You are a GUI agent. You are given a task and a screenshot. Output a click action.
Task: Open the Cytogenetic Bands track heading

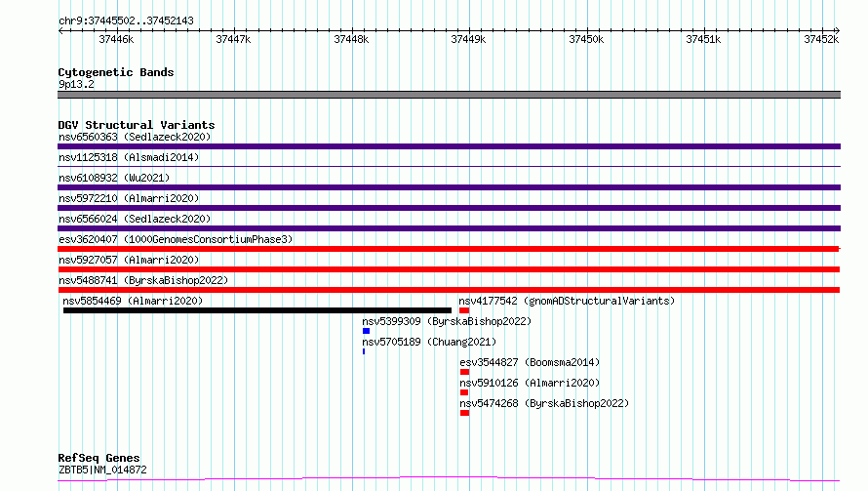coord(116,72)
